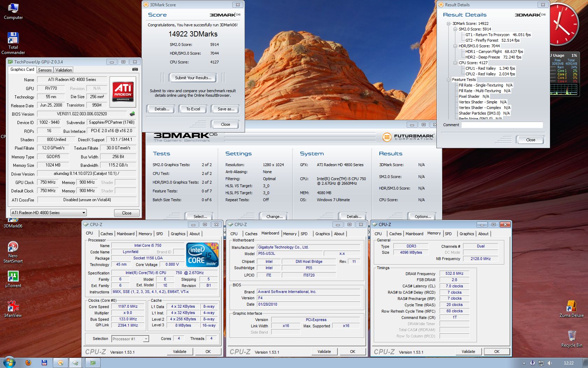Open the ATI Radeon HD 4800 Series dropdown

click(48, 213)
